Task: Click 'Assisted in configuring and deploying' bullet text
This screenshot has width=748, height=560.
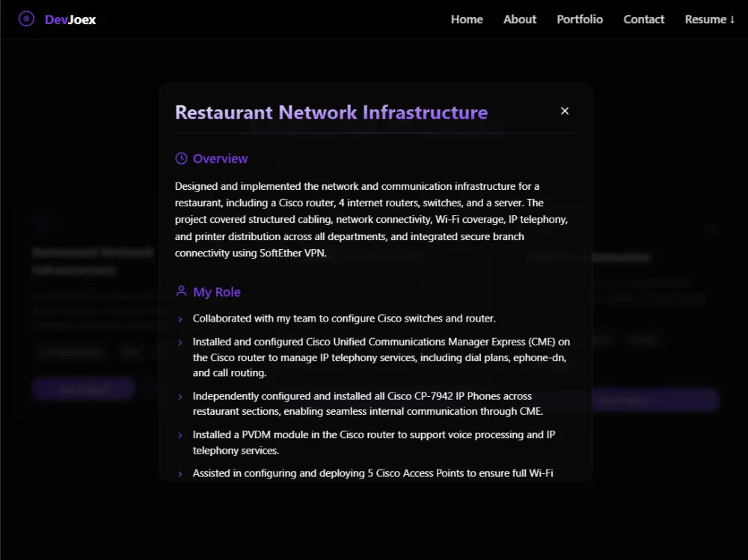Action: click(x=373, y=473)
